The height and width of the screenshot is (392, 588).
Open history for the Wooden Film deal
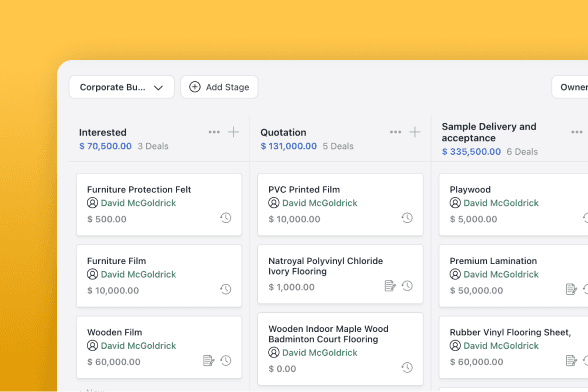pos(226,360)
